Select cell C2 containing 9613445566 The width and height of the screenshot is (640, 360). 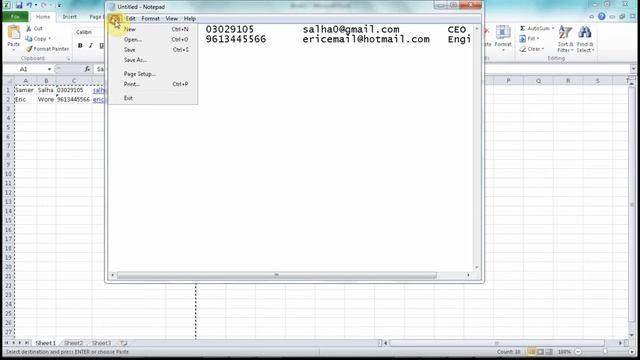pyautogui.click(x=73, y=99)
